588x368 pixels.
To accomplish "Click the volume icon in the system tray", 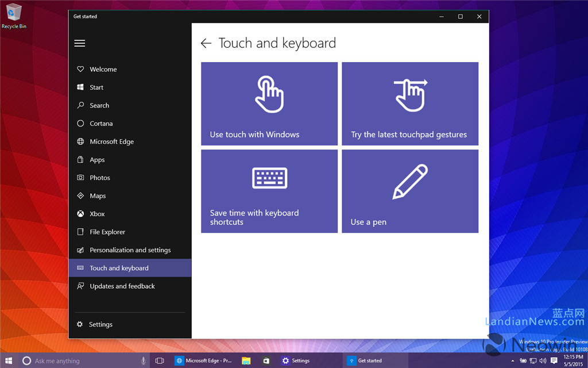I will [x=543, y=361].
